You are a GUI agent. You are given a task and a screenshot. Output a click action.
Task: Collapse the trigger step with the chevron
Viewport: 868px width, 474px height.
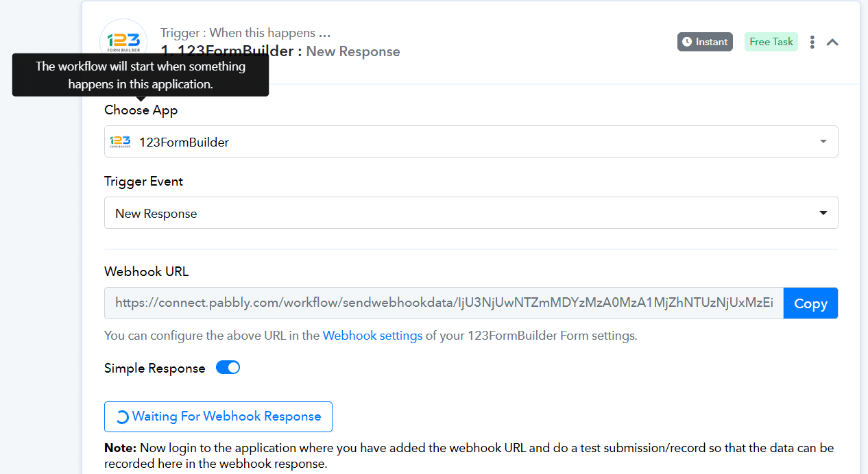click(x=832, y=42)
